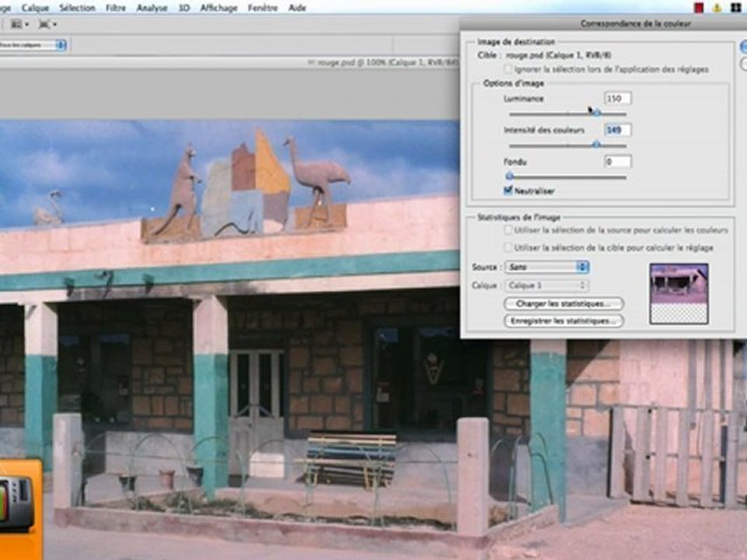Open the Affichage menu

219,8
